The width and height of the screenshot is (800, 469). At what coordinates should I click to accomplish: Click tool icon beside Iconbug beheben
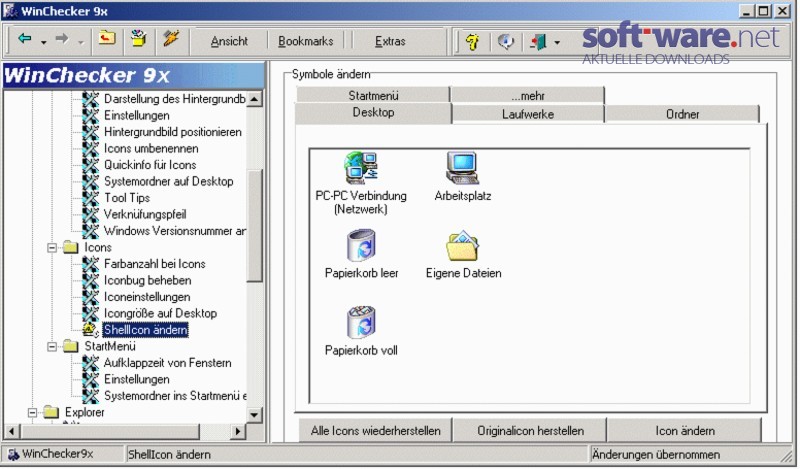point(90,280)
